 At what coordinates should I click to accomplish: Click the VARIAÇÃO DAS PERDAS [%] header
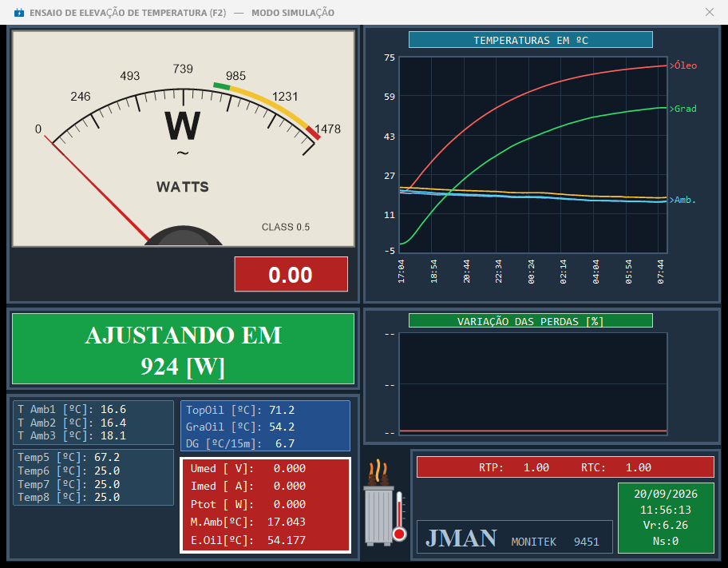click(x=530, y=321)
